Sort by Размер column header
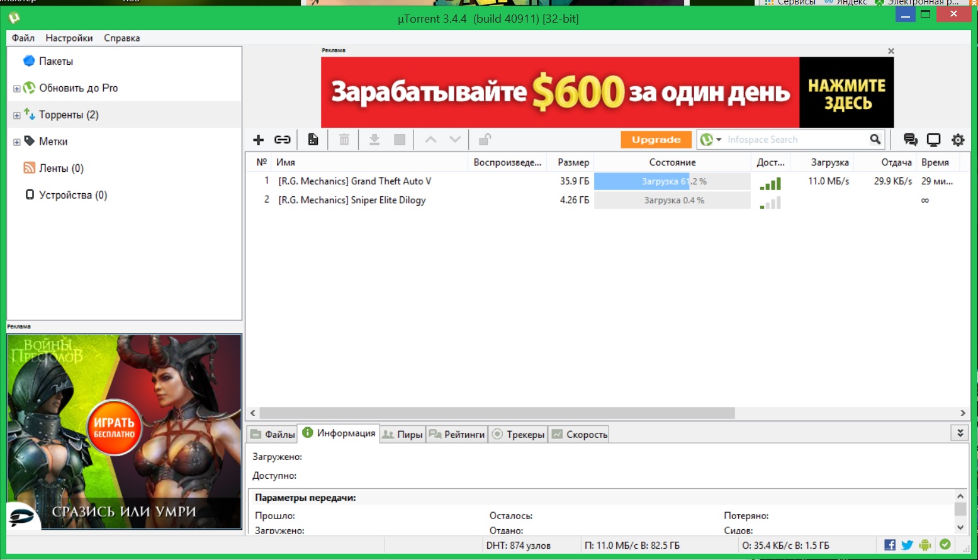The width and height of the screenshot is (978, 560). coord(573,162)
